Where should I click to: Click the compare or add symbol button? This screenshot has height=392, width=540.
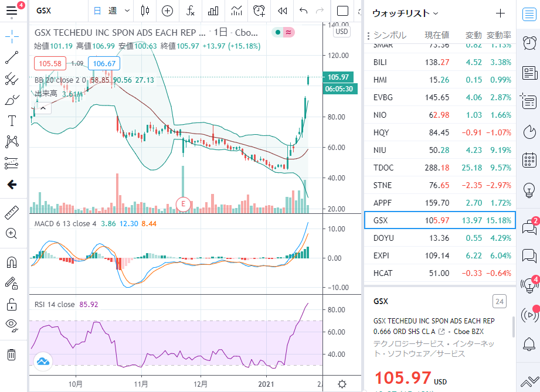point(167,11)
